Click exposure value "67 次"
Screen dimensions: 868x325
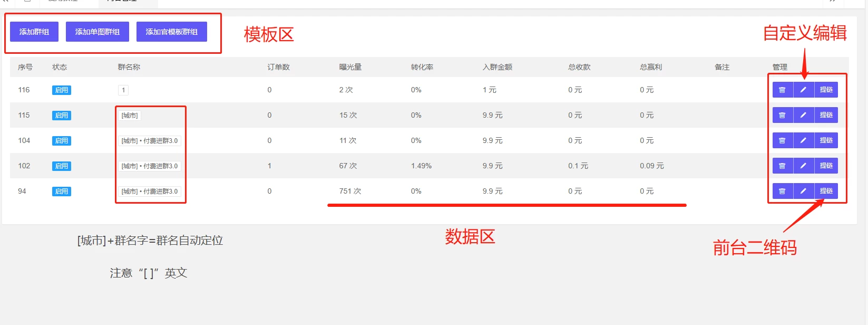[348, 166]
